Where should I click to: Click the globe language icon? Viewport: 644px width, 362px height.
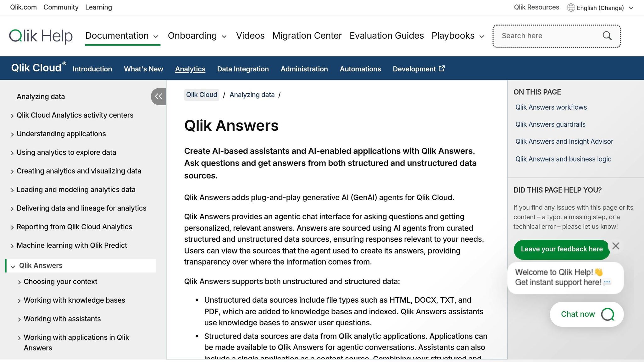(571, 8)
